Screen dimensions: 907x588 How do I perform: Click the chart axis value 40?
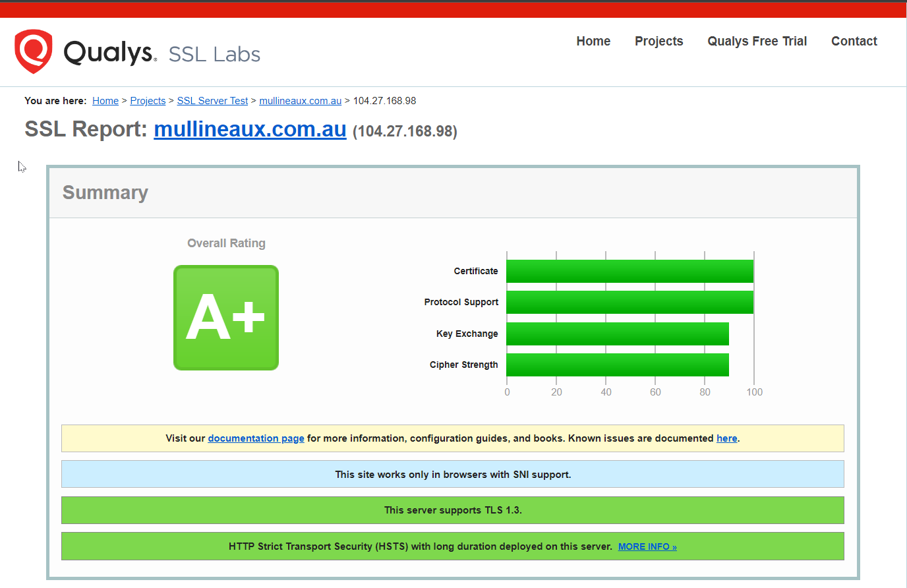pos(606,392)
